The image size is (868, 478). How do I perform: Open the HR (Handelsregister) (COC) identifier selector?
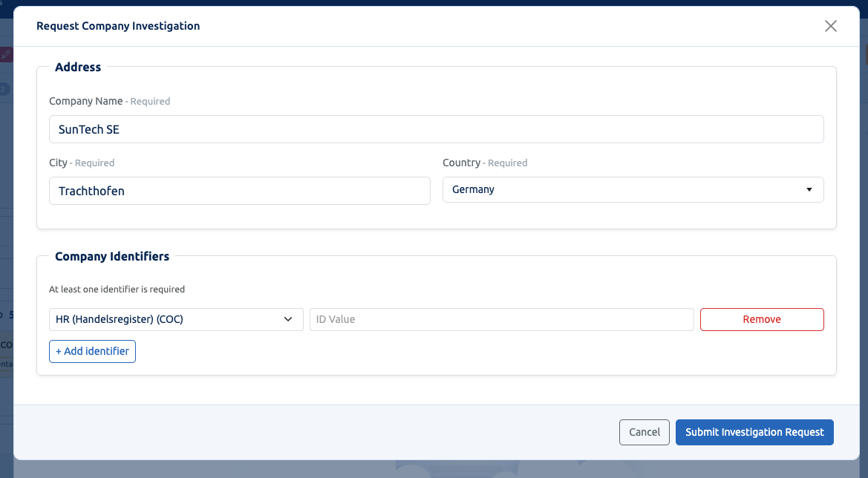pos(176,319)
